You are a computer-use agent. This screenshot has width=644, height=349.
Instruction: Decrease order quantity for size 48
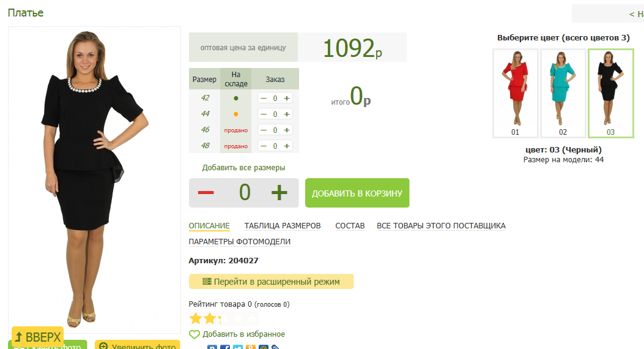264,146
